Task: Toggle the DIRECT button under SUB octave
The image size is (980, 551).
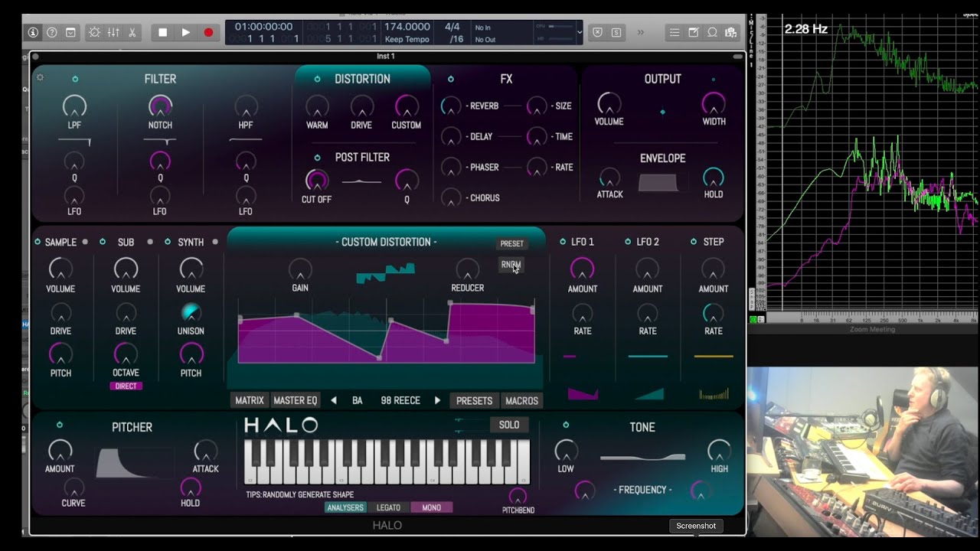Action: (x=126, y=386)
